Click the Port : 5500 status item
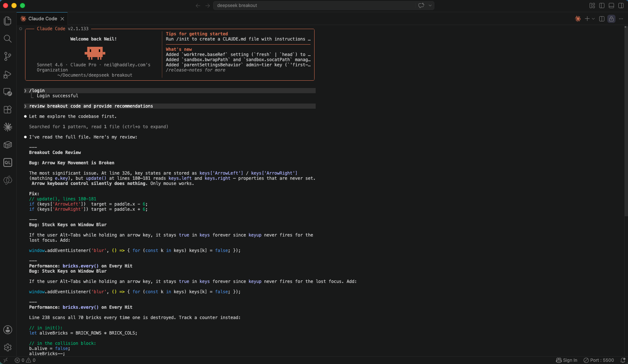628x364 pixels. tap(599, 360)
